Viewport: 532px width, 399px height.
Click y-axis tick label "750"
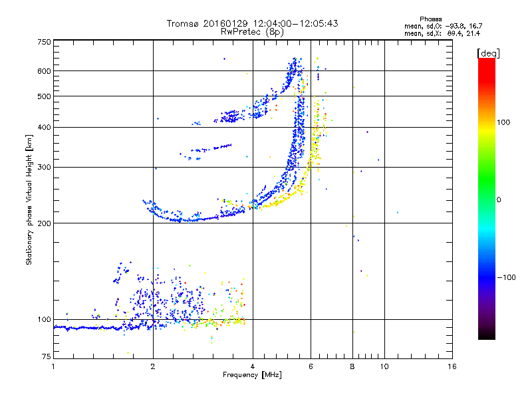(45, 42)
